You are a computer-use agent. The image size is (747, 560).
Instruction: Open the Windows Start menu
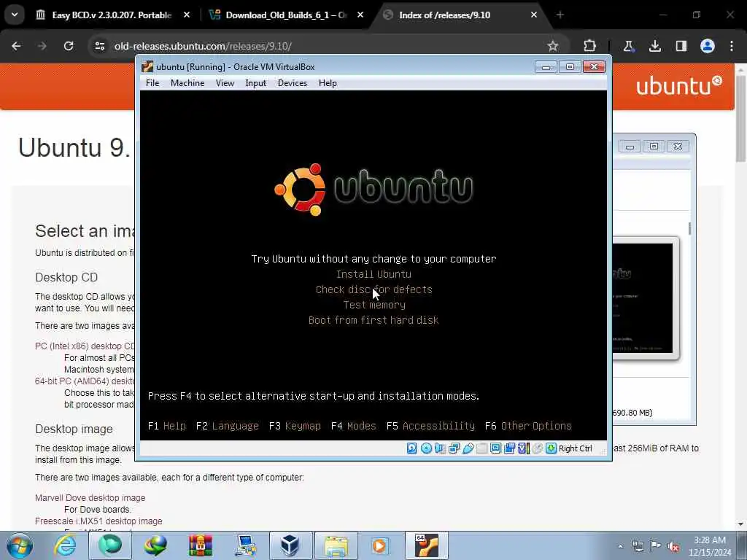coord(20,545)
